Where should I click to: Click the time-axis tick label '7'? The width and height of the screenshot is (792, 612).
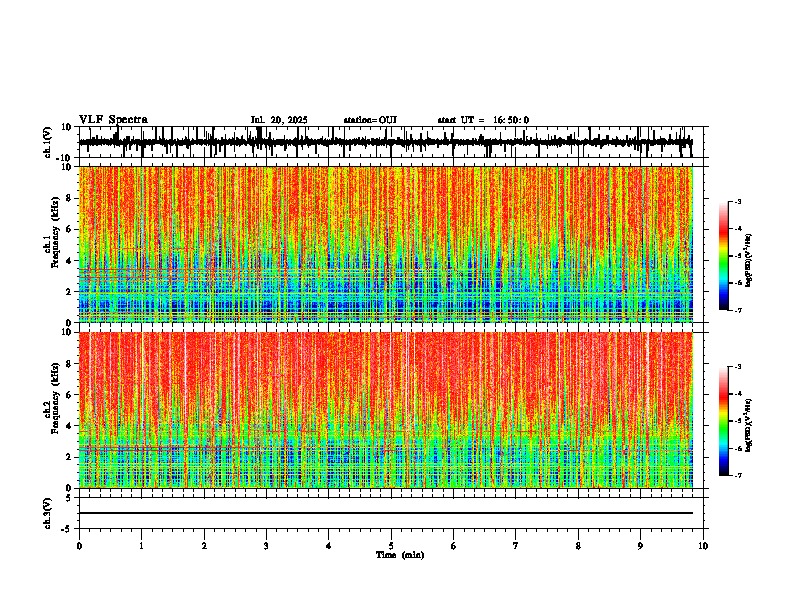click(x=516, y=546)
